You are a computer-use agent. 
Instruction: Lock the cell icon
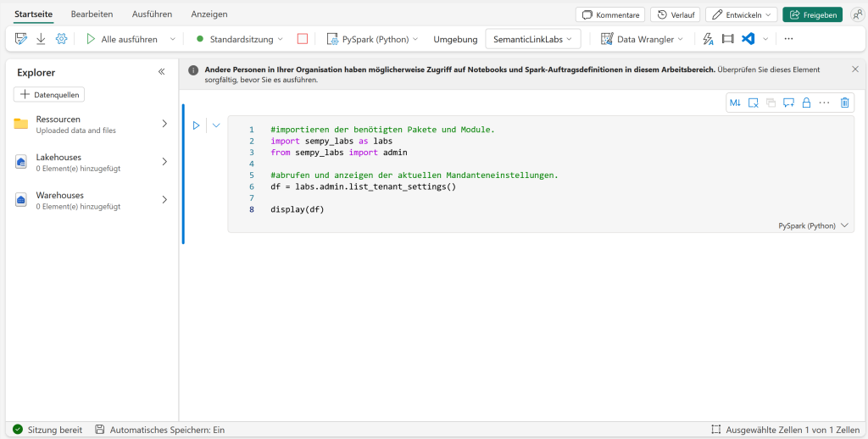[807, 103]
